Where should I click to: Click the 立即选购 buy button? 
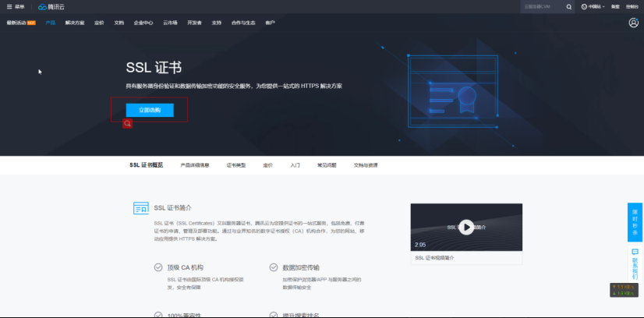(x=150, y=110)
